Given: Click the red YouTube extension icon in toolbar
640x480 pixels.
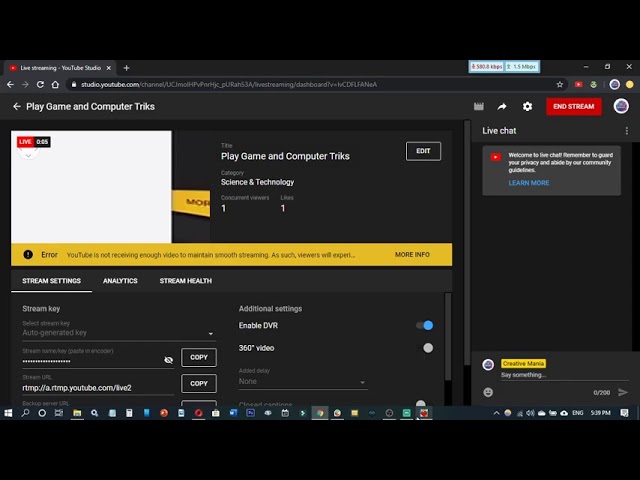Looking at the screenshot, I should [x=578, y=84].
